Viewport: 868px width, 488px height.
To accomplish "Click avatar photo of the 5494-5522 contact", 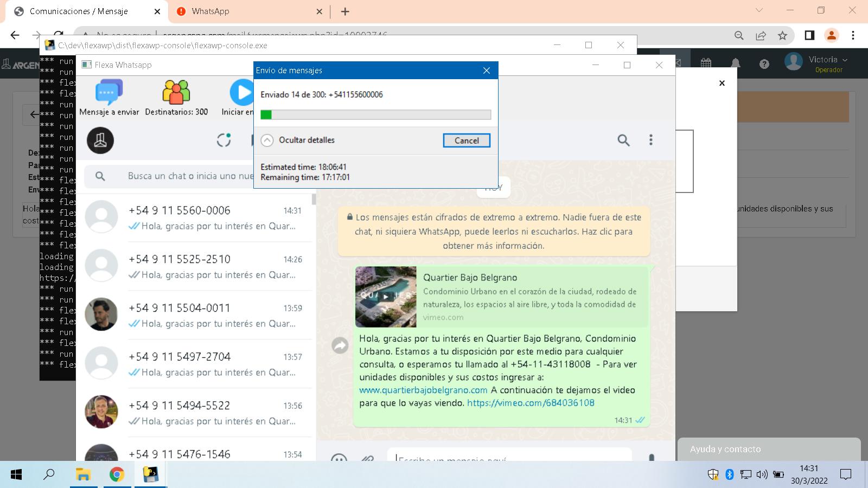I will pos(101,412).
